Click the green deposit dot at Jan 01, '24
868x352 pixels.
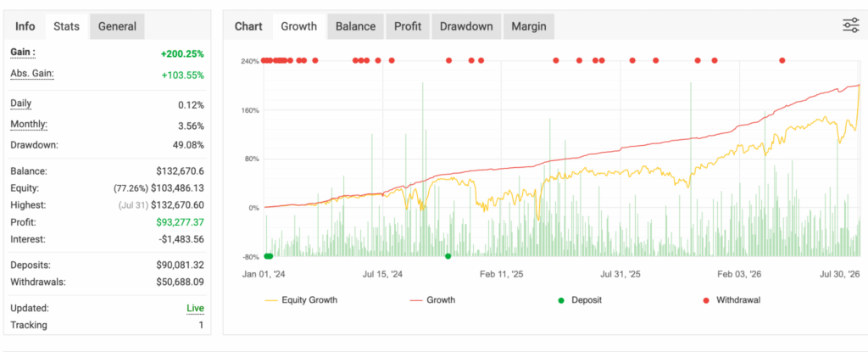pyautogui.click(x=269, y=256)
